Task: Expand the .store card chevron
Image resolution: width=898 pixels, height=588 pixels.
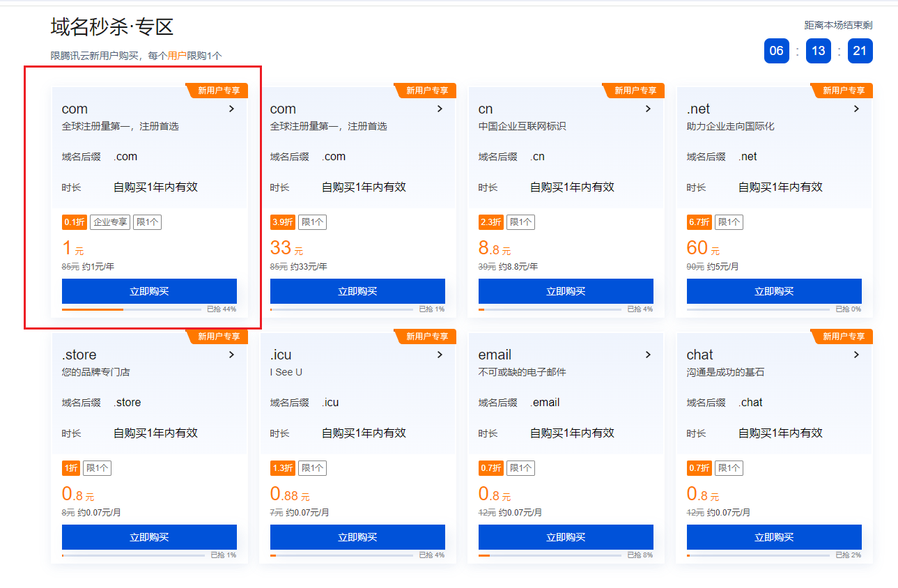Action: (x=231, y=355)
